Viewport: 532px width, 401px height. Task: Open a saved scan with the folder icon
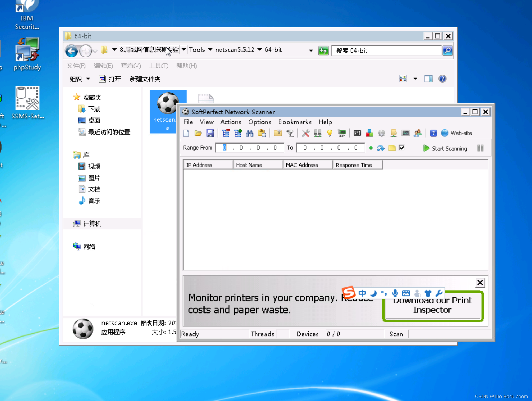coord(198,133)
